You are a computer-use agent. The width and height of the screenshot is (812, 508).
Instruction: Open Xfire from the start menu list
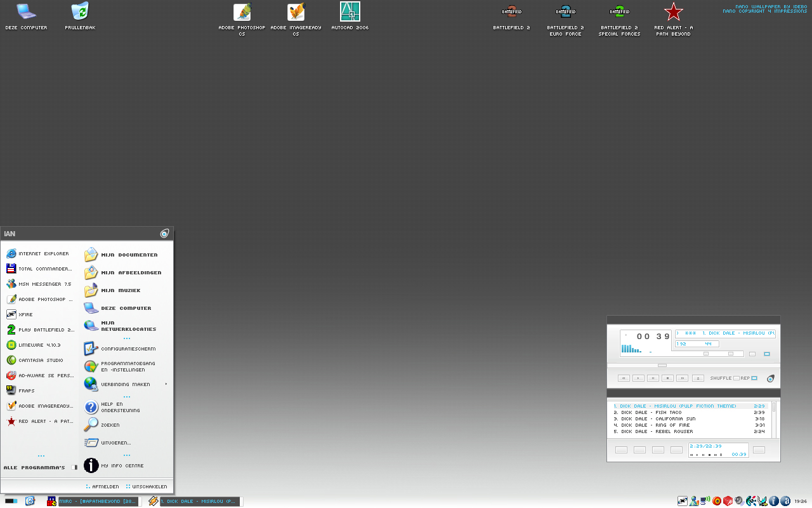click(25, 314)
